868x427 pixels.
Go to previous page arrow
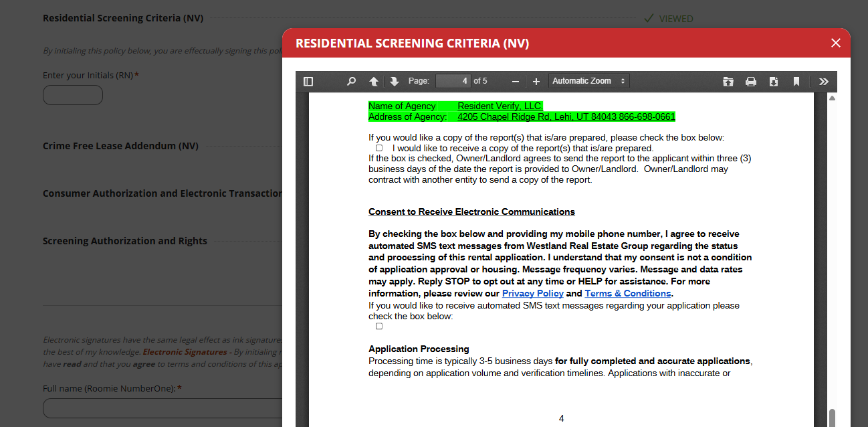[374, 82]
